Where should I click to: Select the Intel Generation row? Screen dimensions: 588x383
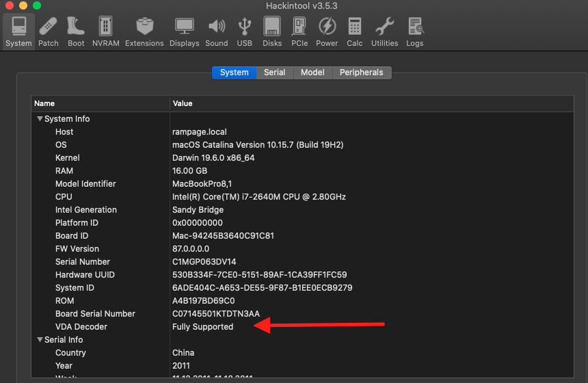(x=302, y=210)
